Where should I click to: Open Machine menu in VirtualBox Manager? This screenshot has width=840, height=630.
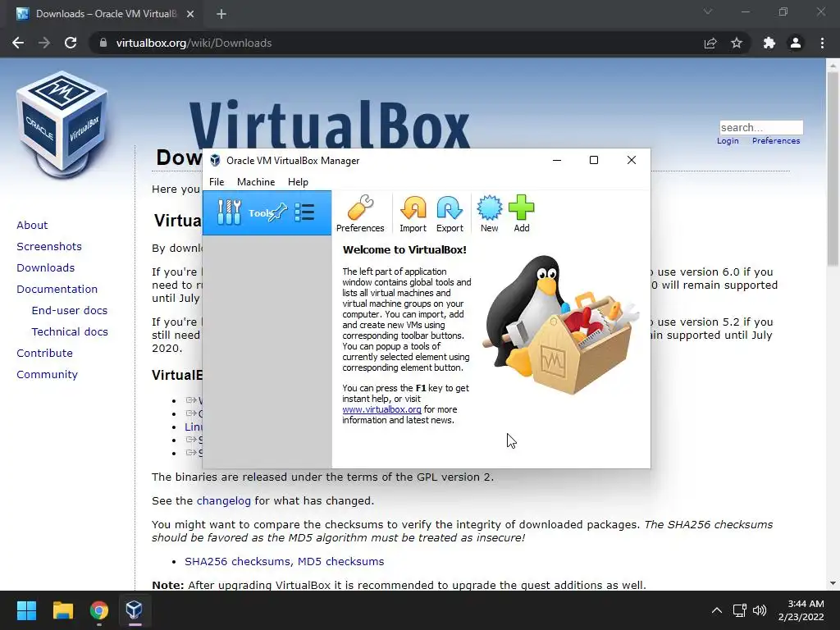[x=256, y=182]
